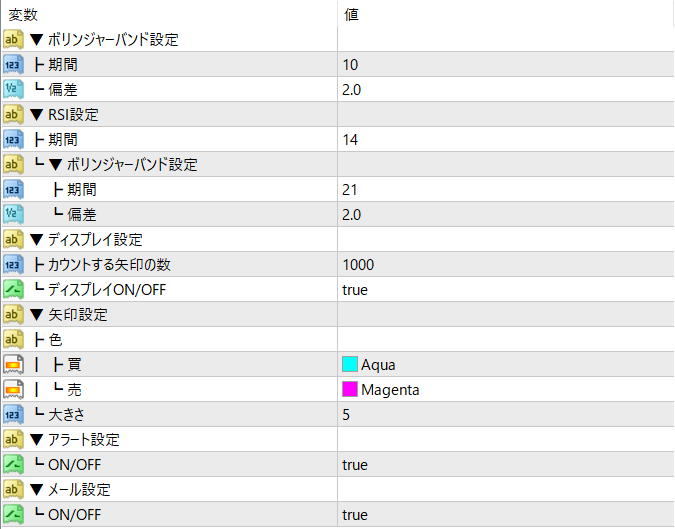Click the カウントする矢印の数 value 1000
This screenshot has height=529, width=675.
[357, 265]
